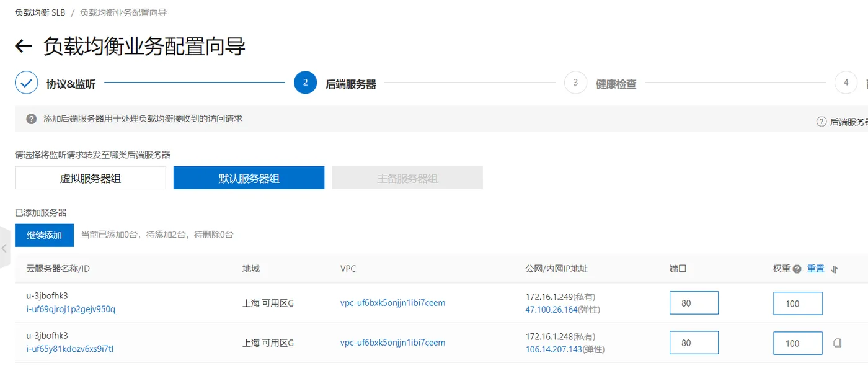Choose the 默认服务器组 option

[x=249, y=178]
